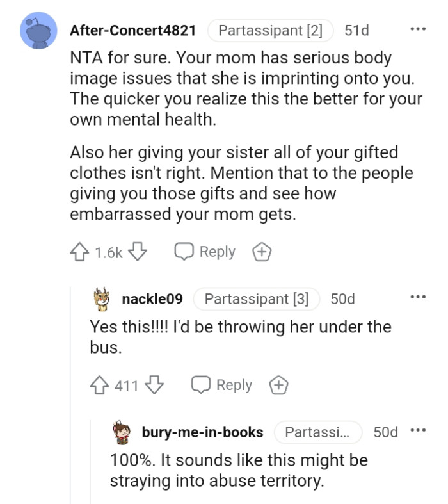Give award to After-Concert4821's comment
Screen dimensions: 448x504
click(x=262, y=252)
